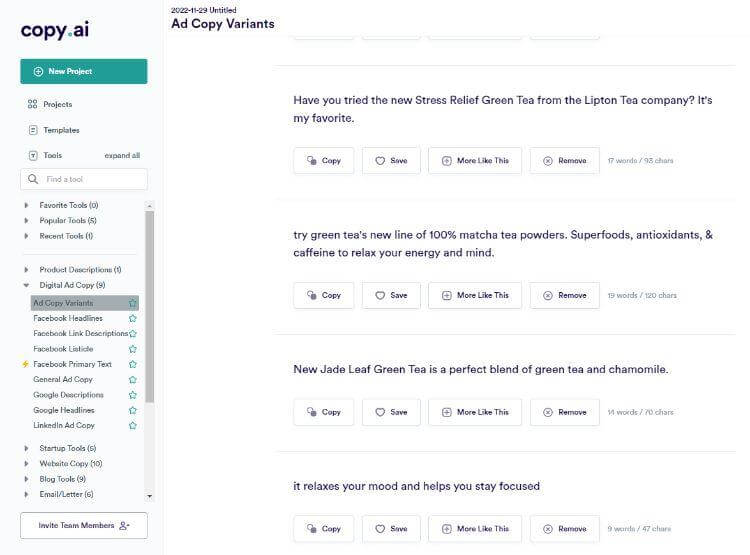Open Templates in sidebar
The image size is (750, 555).
[54, 130]
